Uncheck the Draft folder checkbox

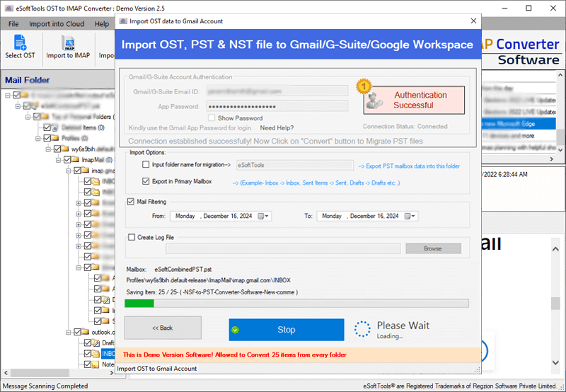click(87, 342)
